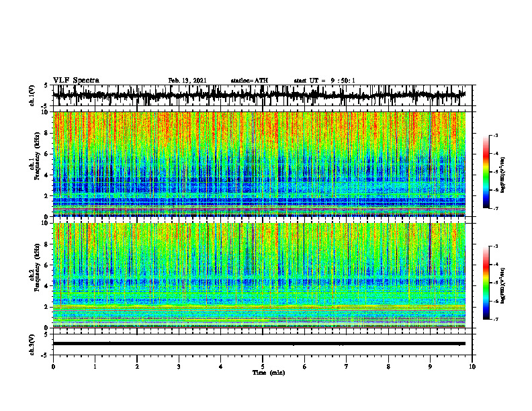The image size is (532, 411).
Task: Click time axis tick label "3"
Action: point(179,367)
